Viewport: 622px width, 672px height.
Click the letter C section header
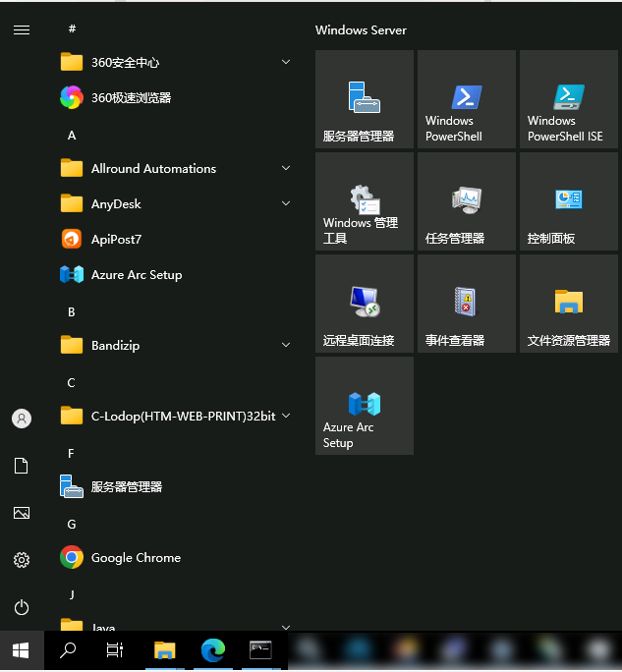click(72, 383)
